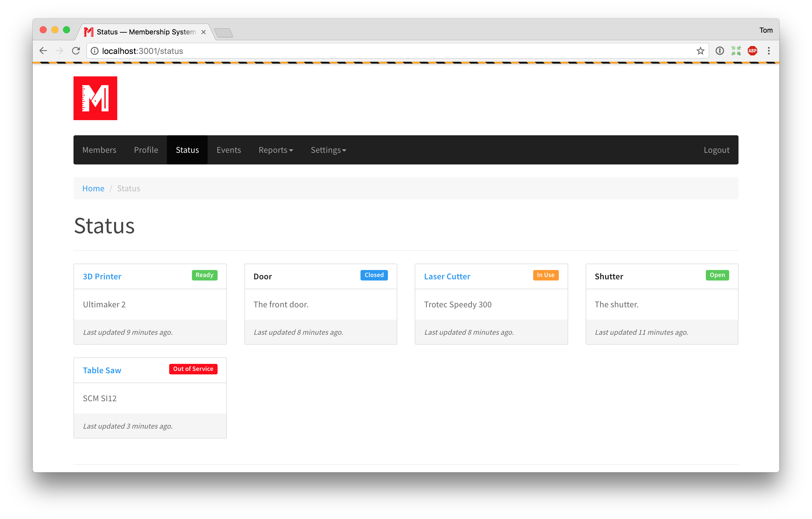Click "The front door." description

281,304
